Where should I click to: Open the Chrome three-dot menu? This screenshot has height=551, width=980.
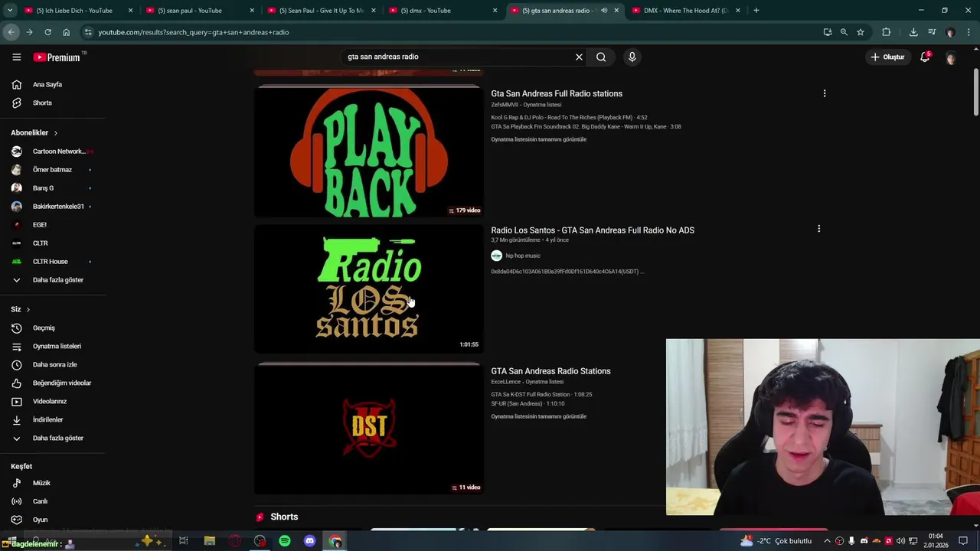tap(969, 32)
